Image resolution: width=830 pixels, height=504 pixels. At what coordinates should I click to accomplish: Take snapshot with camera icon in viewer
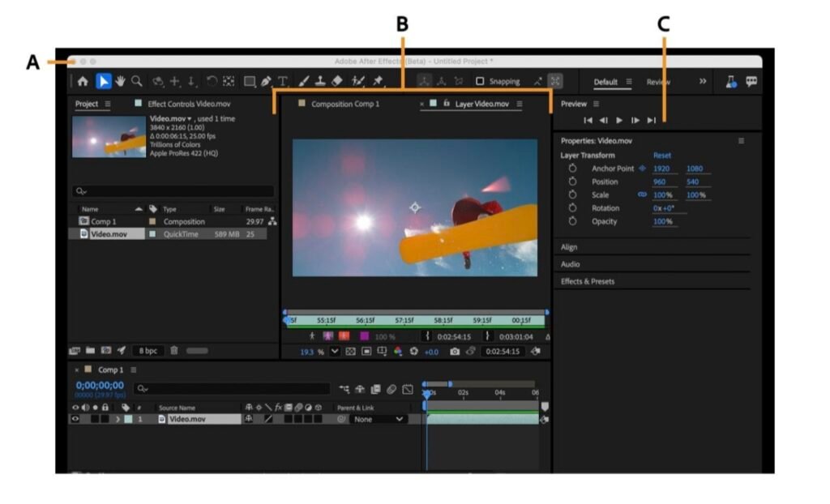(455, 352)
